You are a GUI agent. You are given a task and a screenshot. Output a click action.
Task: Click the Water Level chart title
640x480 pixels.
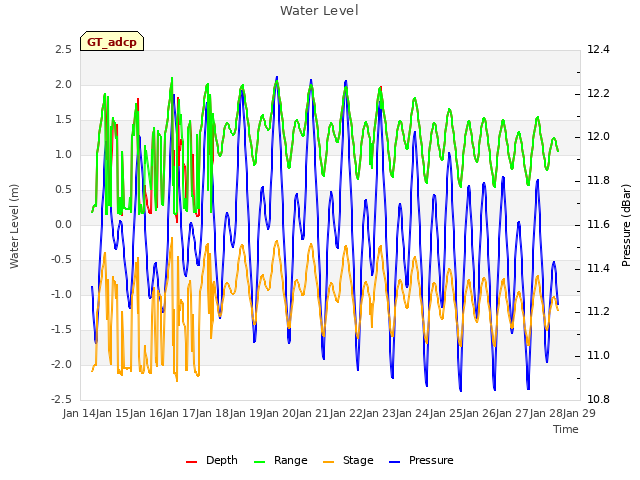click(319, 10)
